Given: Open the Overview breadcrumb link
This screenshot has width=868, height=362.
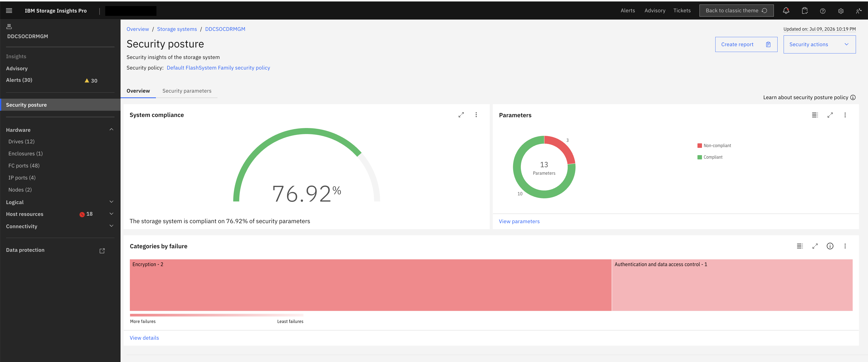Looking at the screenshot, I should 137,29.
